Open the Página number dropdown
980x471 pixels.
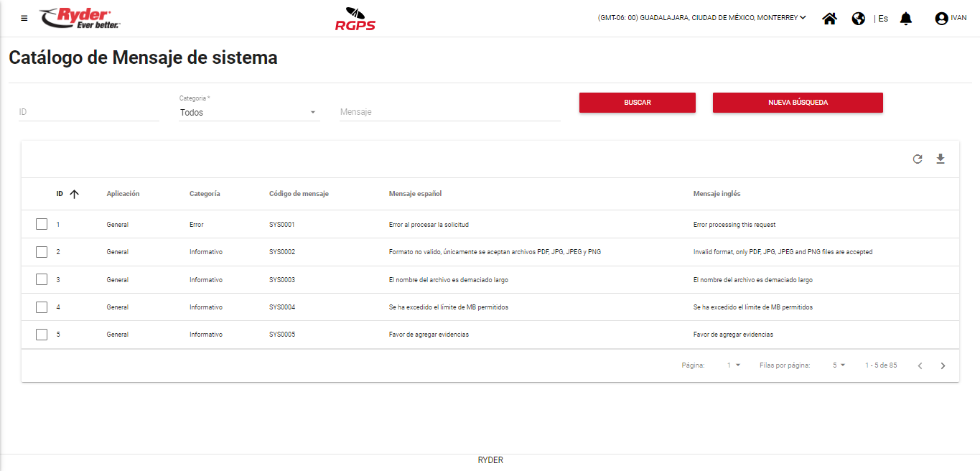(x=733, y=365)
